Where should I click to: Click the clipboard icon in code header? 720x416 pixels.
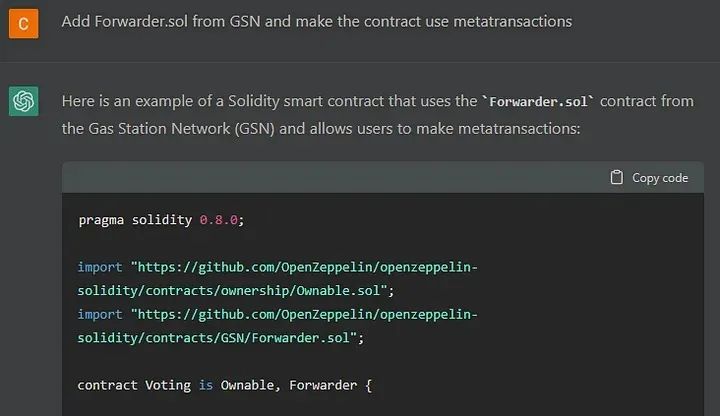(x=616, y=177)
